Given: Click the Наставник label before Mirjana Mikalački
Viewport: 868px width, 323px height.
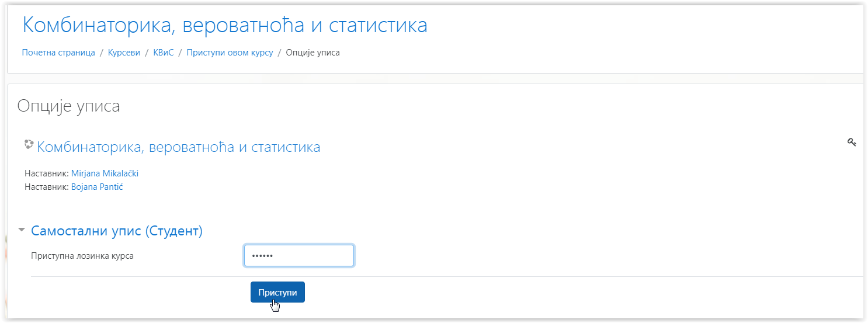Looking at the screenshot, I should pos(47,173).
